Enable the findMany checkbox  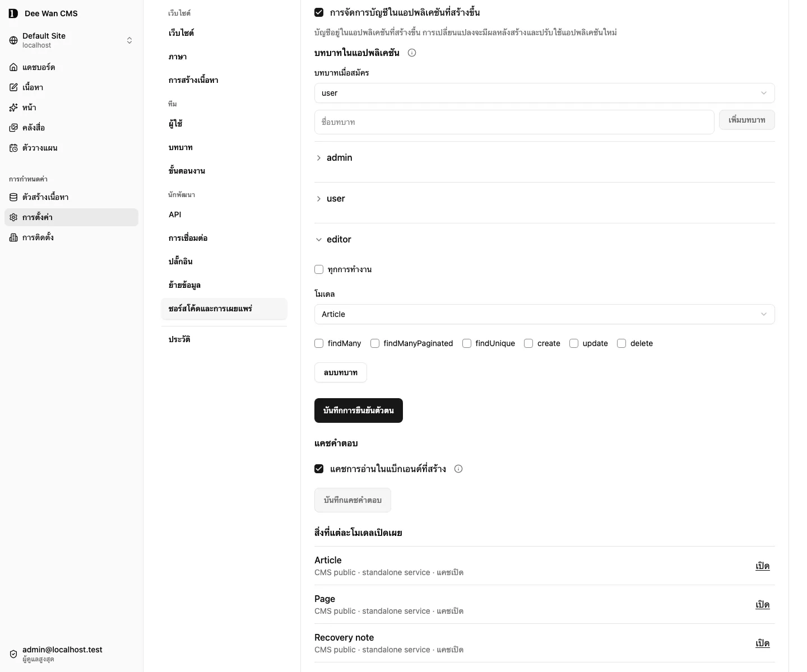pyautogui.click(x=319, y=343)
